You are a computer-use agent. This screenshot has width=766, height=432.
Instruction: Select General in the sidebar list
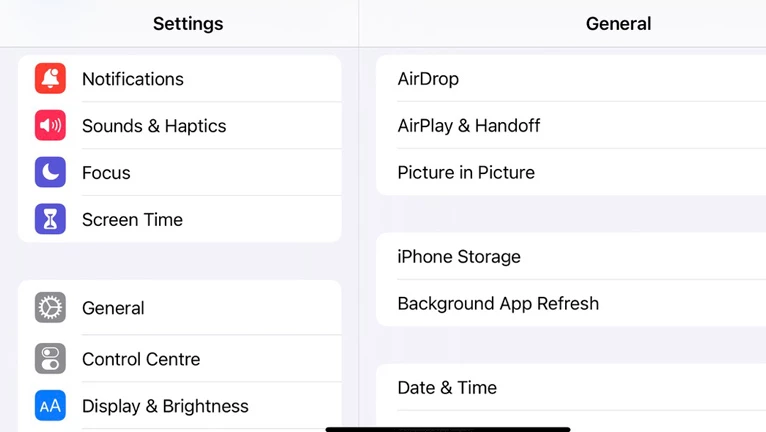(x=180, y=307)
